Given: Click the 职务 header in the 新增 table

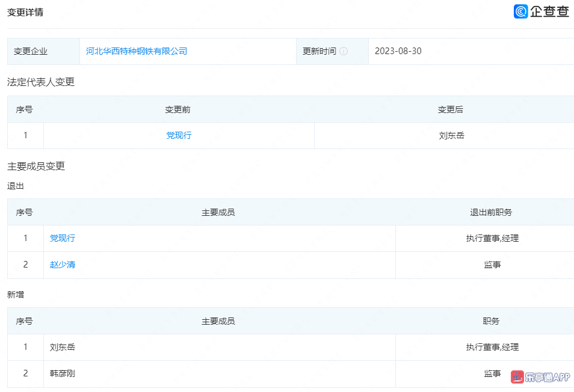Looking at the screenshot, I should [x=491, y=321].
